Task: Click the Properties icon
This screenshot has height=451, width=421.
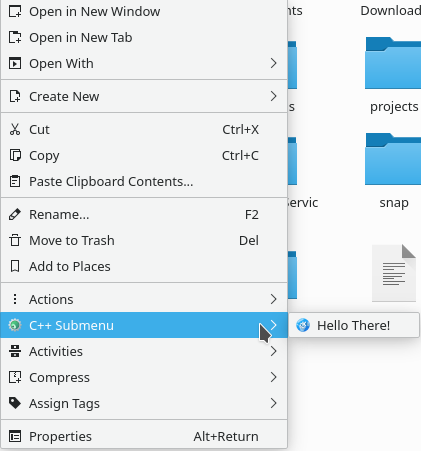Action: pyautogui.click(x=15, y=436)
